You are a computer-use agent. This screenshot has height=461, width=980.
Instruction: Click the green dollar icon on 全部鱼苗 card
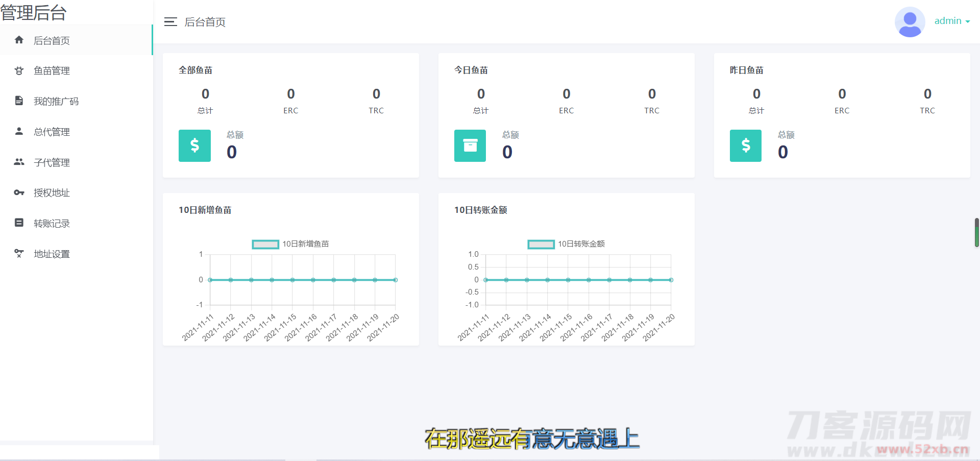tap(194, 145)
